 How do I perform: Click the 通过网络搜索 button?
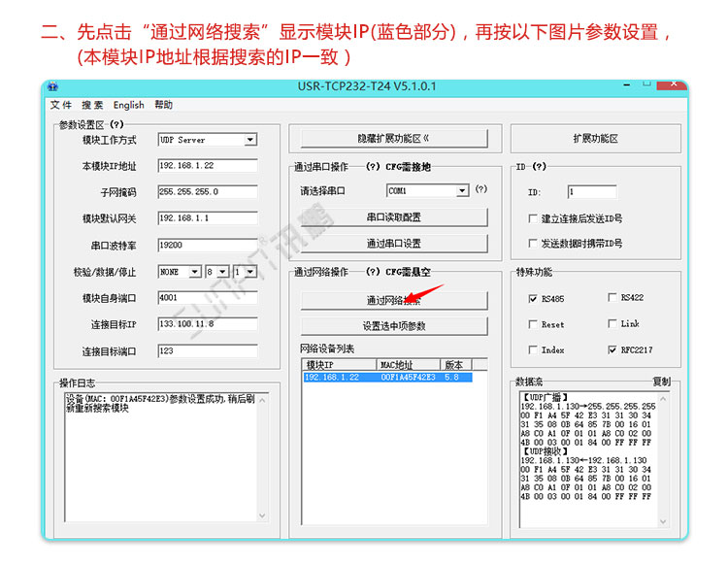click(393, 300)
